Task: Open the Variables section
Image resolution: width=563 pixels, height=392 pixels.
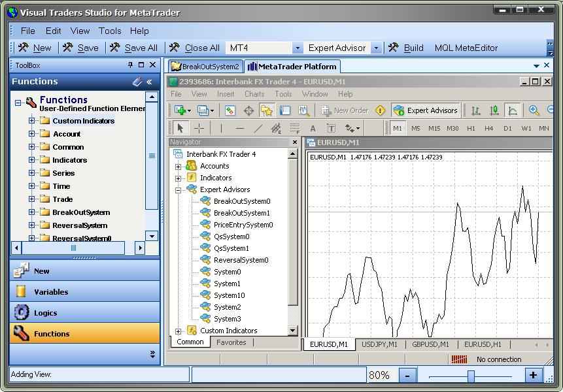Action: 85,291
